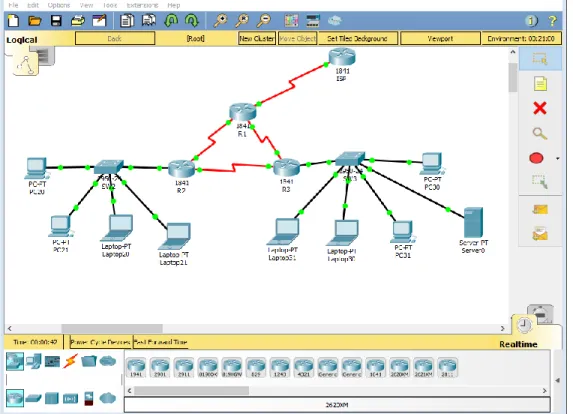Click the cloud icon in the toolbar

pos(335,20)
